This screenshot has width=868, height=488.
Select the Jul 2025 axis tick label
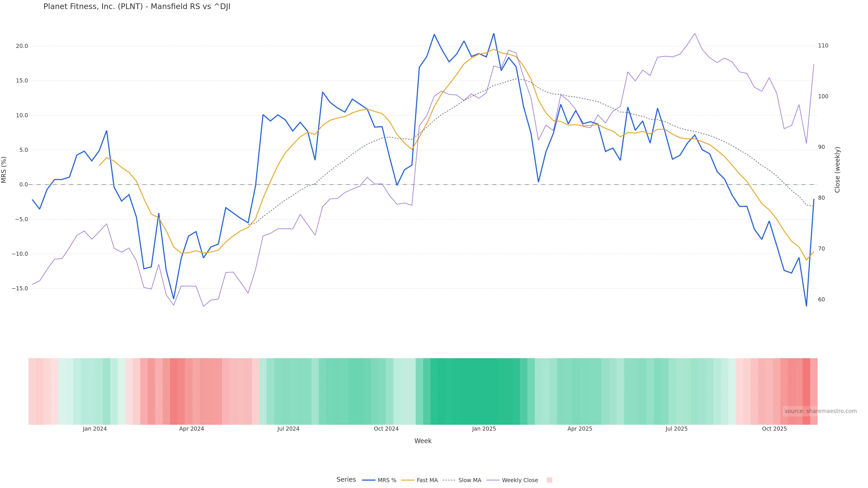pyautogui.click(x=676, y=429)
